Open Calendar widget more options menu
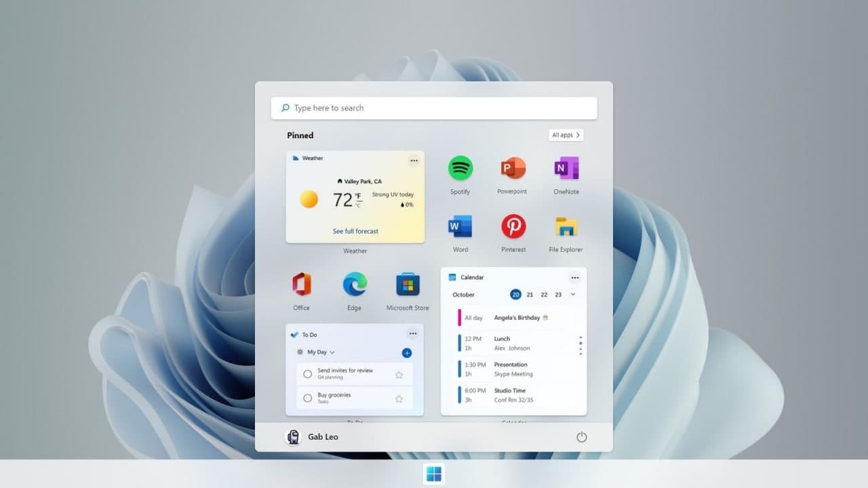 (575, 277)
